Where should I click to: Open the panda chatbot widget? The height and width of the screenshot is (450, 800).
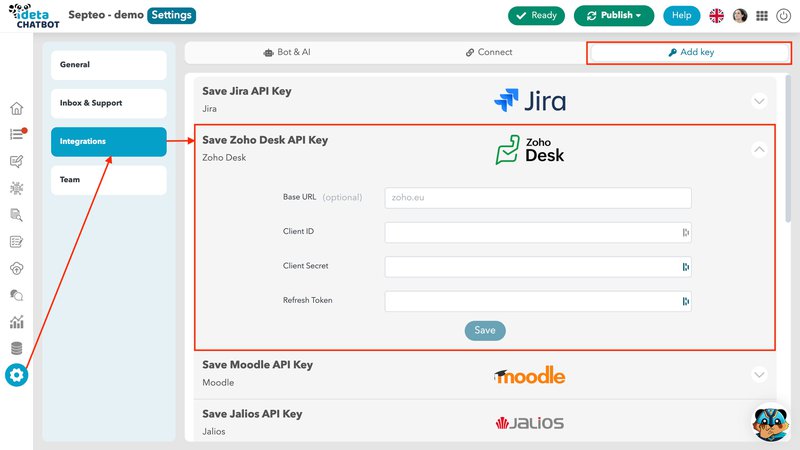click(770, 422)
